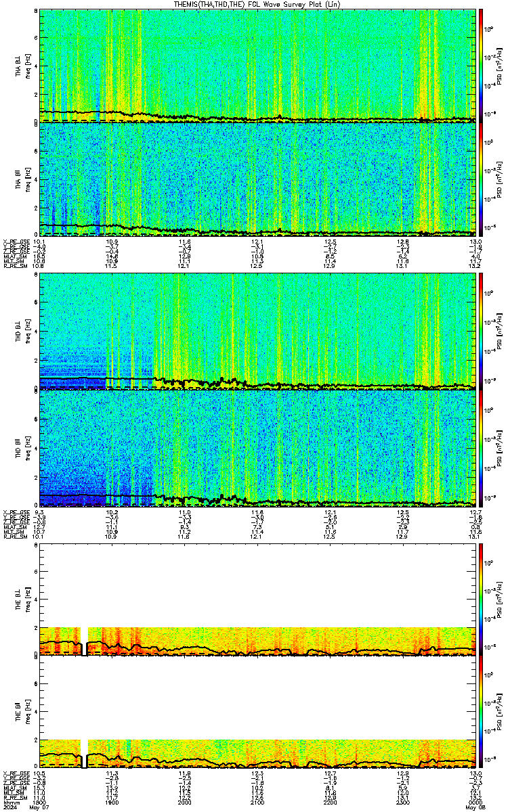Click the MLT_SM row label under THD
This screenshot has height=812, width=508.
[x=13, y=532]
